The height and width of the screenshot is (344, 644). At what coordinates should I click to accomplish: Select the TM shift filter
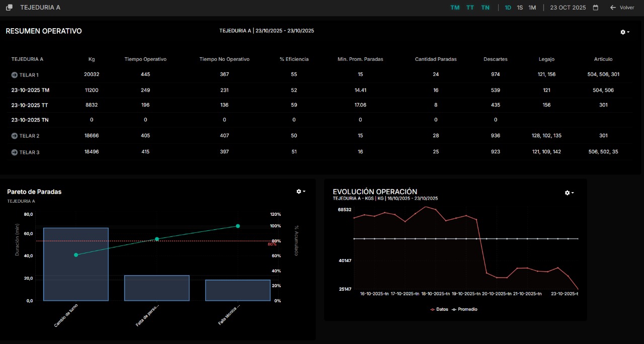[x=455, y=7]
